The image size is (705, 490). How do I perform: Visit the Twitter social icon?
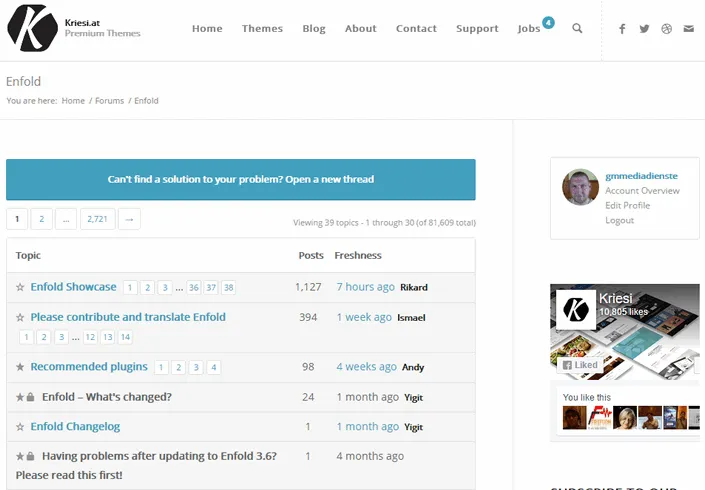tap(644, 29)
